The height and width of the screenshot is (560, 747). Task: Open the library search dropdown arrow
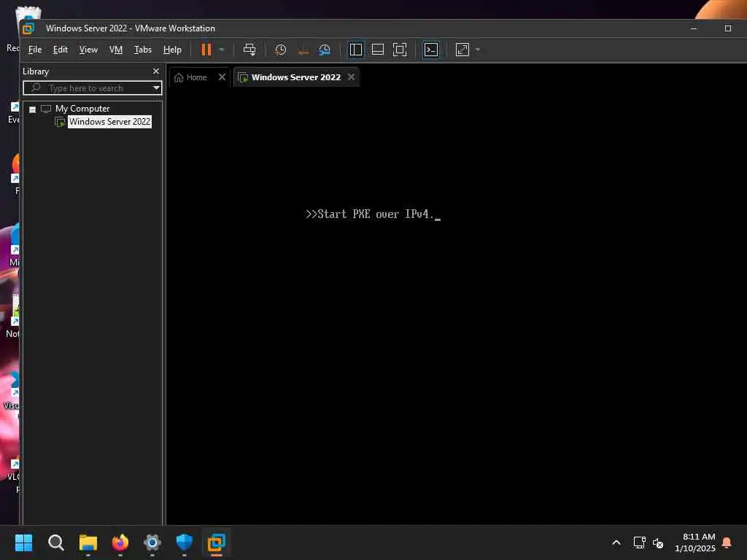click(156, 88)
